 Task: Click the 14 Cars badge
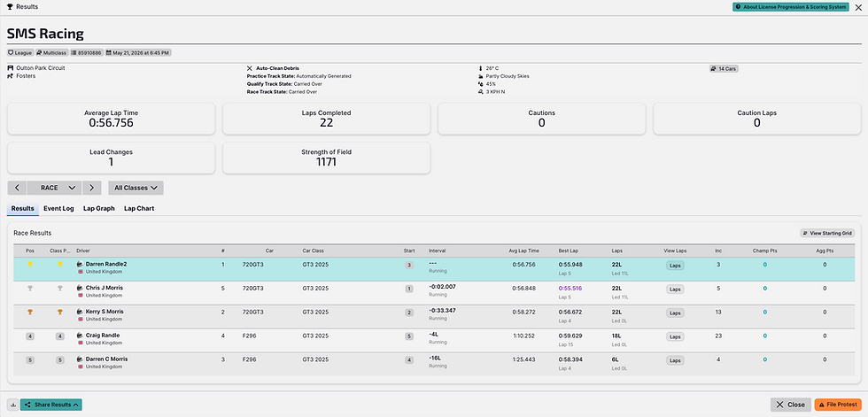[x=725, y=68]
